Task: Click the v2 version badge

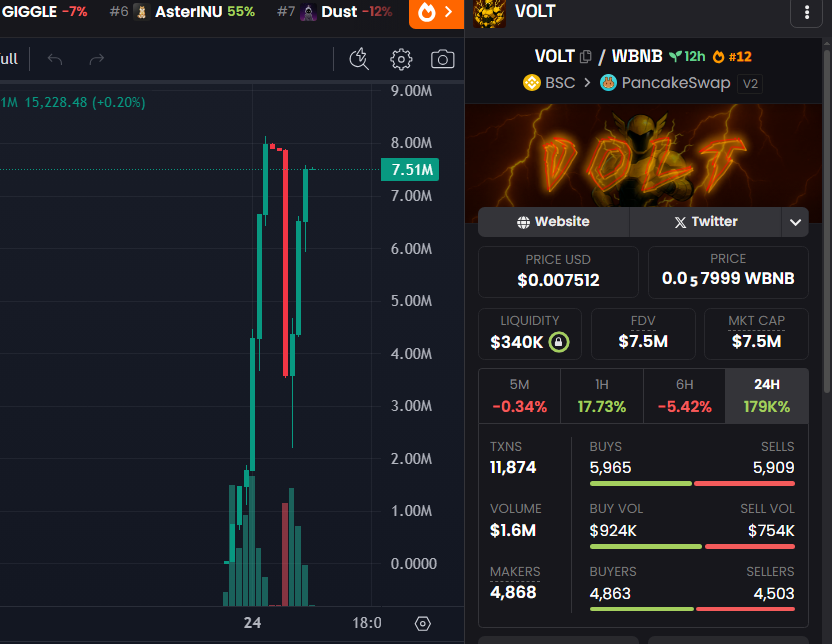Action: pos(750,84)
